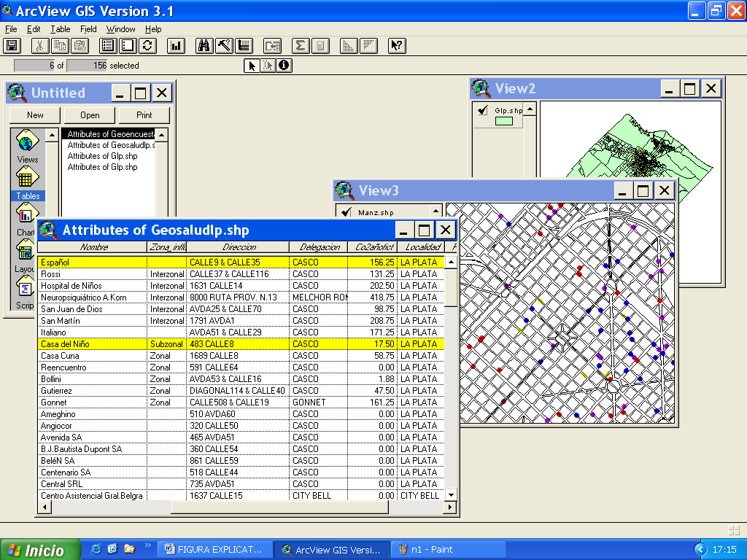
Task: Click the Select None records icon
Action: [x=128, y=46]
